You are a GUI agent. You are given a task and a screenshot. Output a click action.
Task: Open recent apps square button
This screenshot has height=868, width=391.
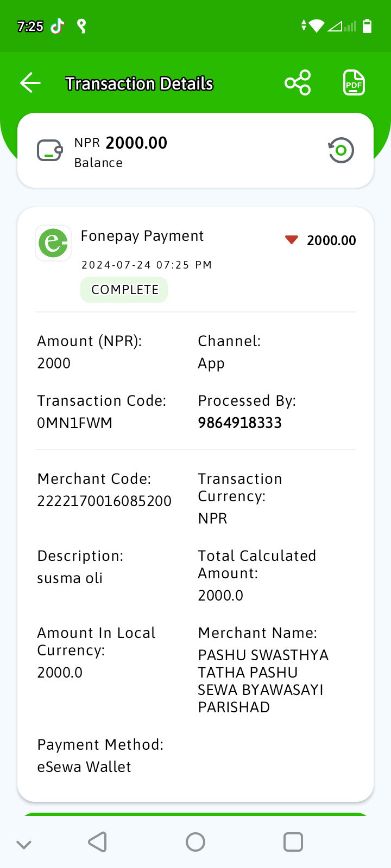293,842
